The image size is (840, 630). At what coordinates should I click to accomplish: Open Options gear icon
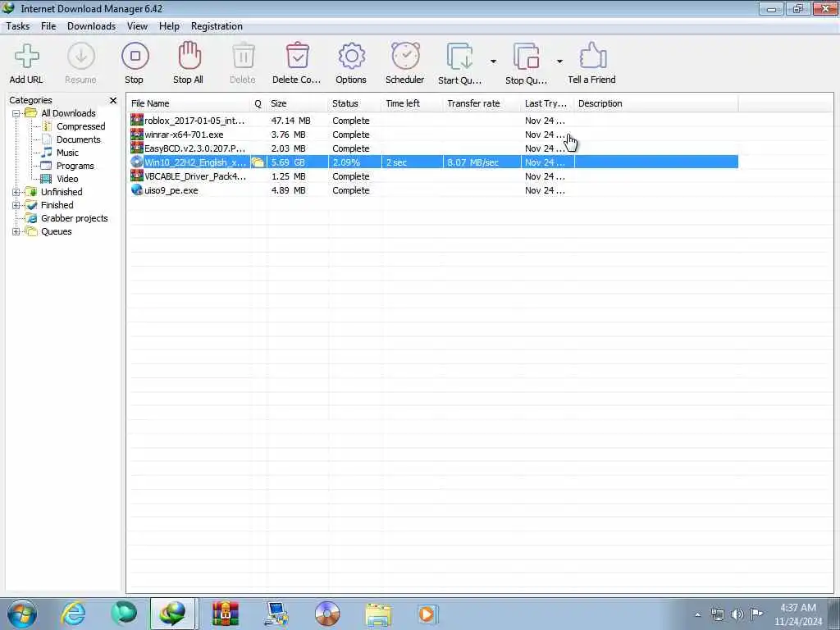351,57
